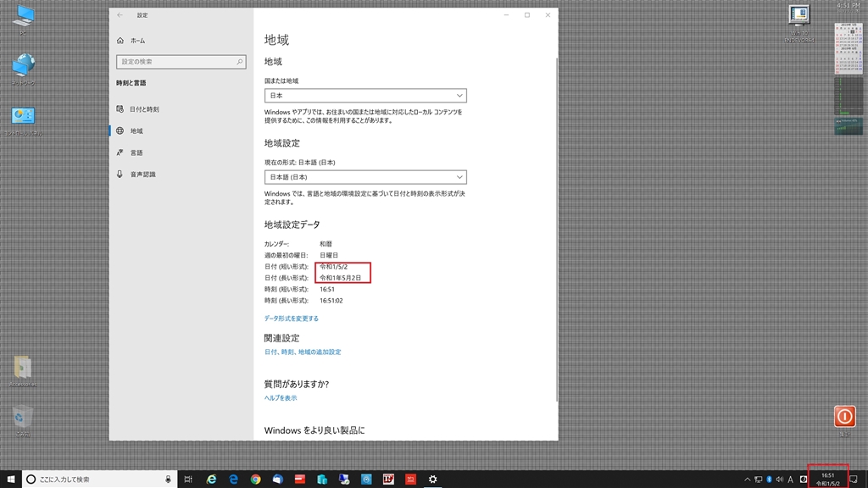This screenshot has width=868, height=488.
Task: Show hidden system tray icons
Action: click(x=748, y=480)
